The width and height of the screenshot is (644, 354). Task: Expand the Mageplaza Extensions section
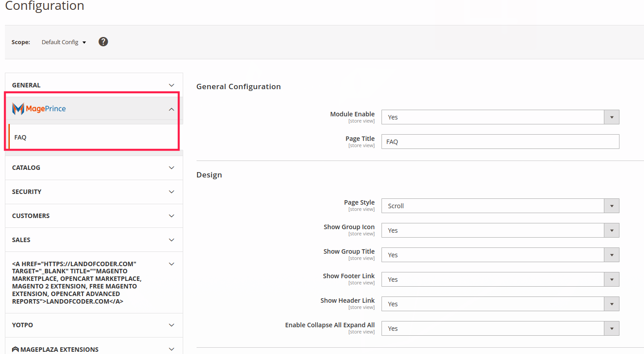pyautogui.click(x=94, y=349)
